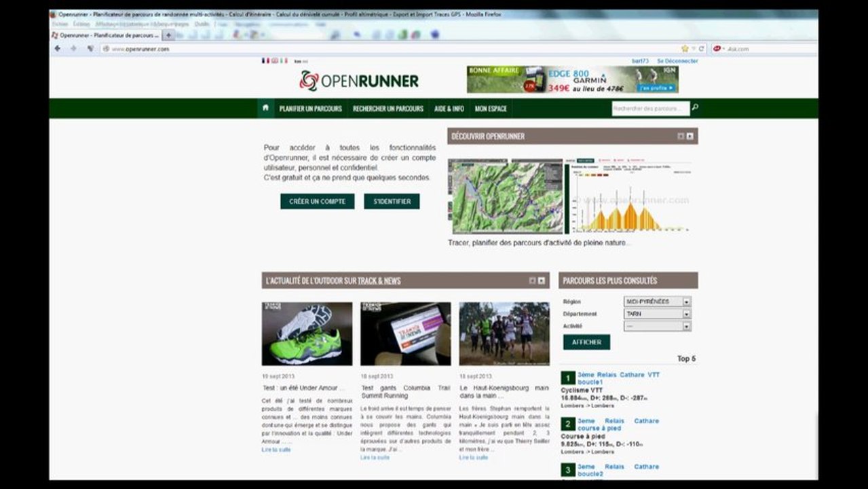Viewport: 868px width, 489px height.
Task: Click previous slide button in Découvrir Openrunner header
Action: point(681,137)
